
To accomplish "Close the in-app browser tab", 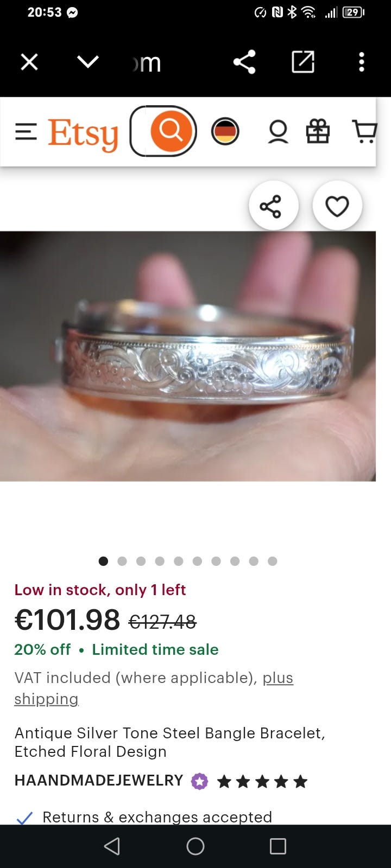I will pos(29,62).
